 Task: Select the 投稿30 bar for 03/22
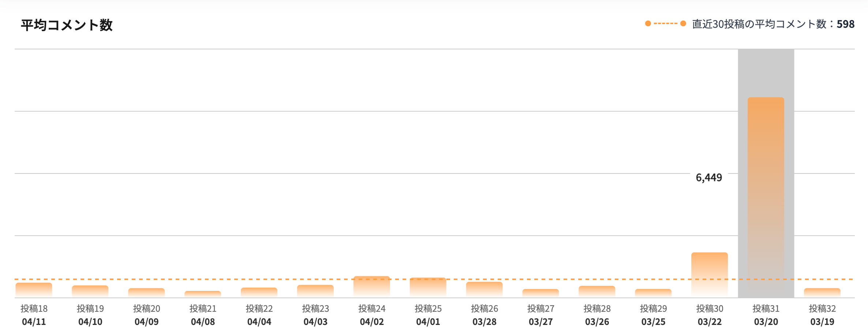[710, 274]
